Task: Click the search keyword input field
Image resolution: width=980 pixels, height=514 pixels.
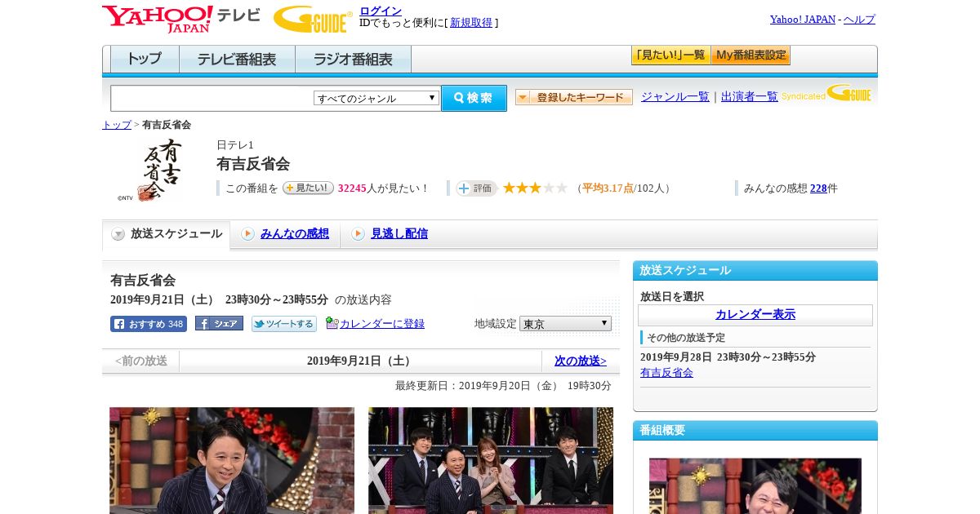Action: tap(212, 98)
